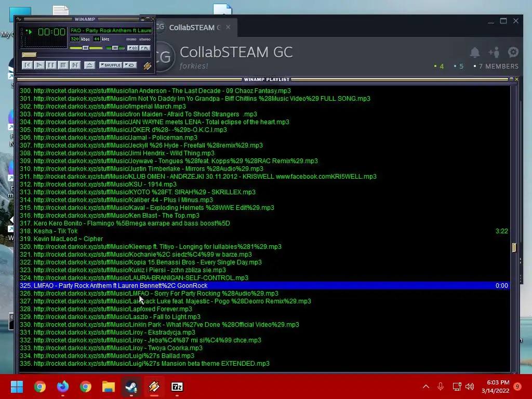Toggle the SHUFFLE button
Viewport: 532px width, 399px height.
[x=111, y=65]
